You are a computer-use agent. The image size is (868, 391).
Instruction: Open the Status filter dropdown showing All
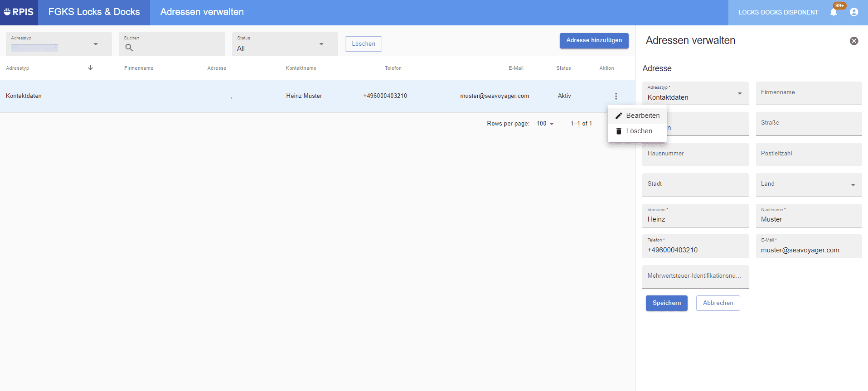click(x=285, y=44)
